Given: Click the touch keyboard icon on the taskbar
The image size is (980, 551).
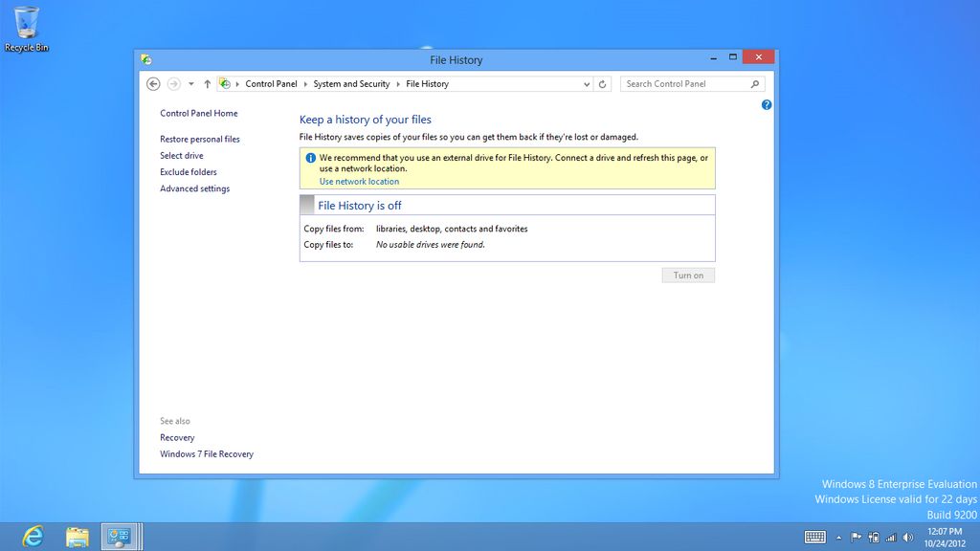Looking at the screenshot, I should pyautogui.click(x=814, y=536).
